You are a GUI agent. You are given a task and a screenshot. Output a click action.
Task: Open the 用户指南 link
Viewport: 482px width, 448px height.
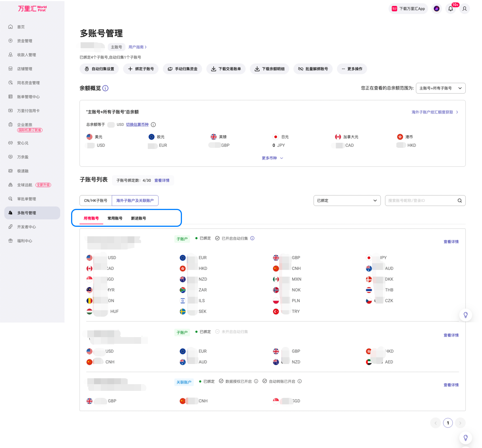[x=137, y=47]
